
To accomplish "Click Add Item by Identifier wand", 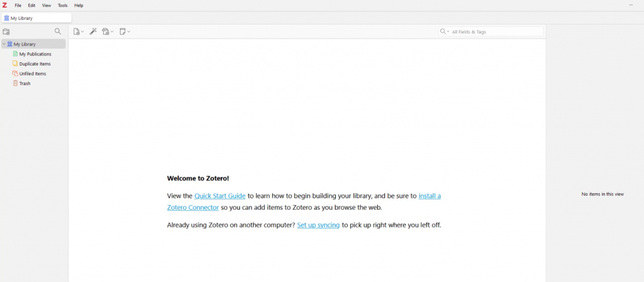I will tap(93, 31).
